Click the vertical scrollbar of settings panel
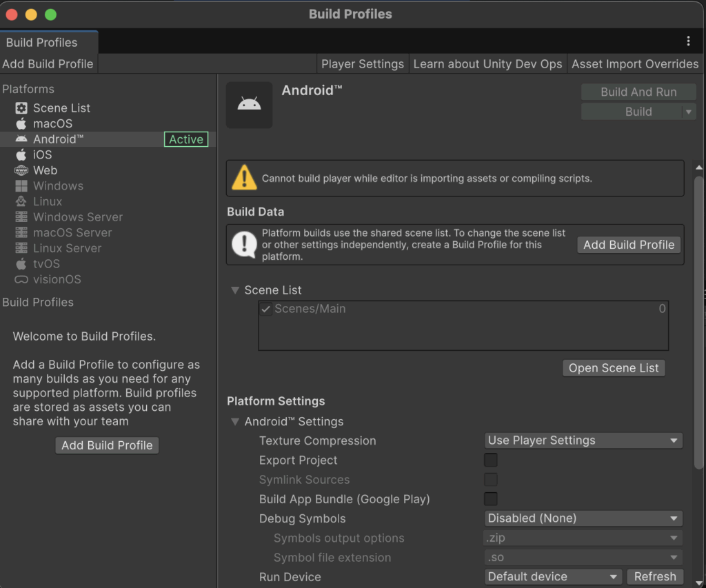This screenshot has width=706, height=588. pyautogui.click(x=699, y=323)
